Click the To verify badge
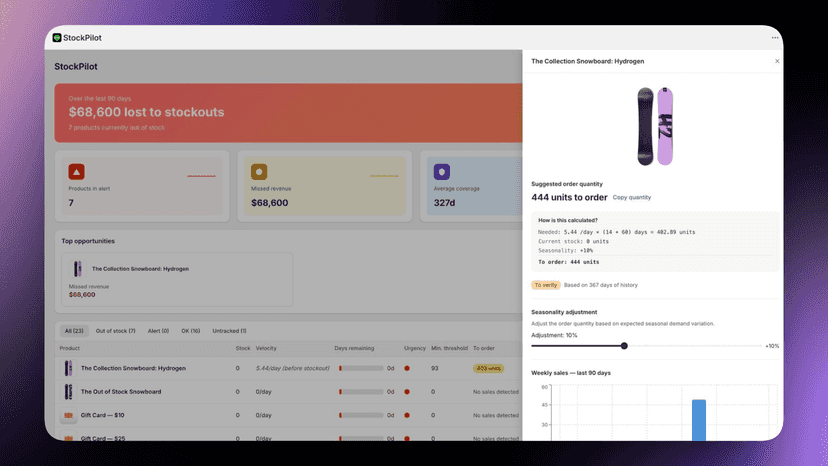The width and height of the screenshot is (828, 466). point(545,285)
